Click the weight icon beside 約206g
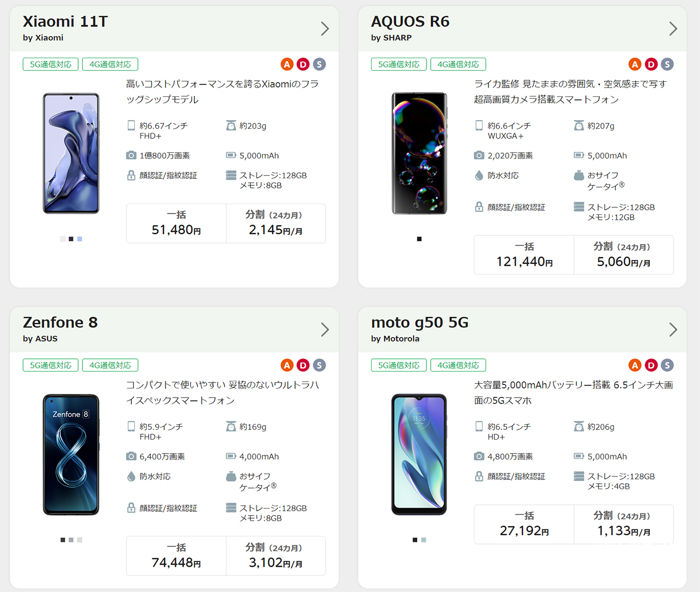 (579, 427)
